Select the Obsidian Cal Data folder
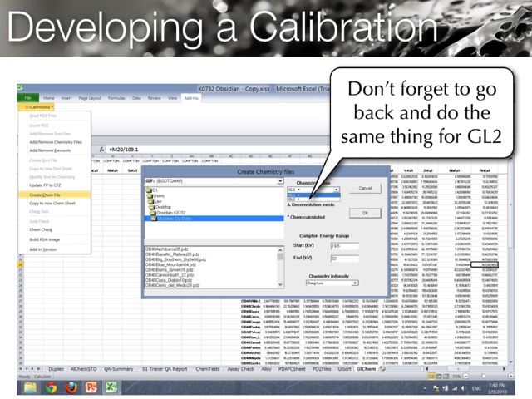 coord(179,218)
